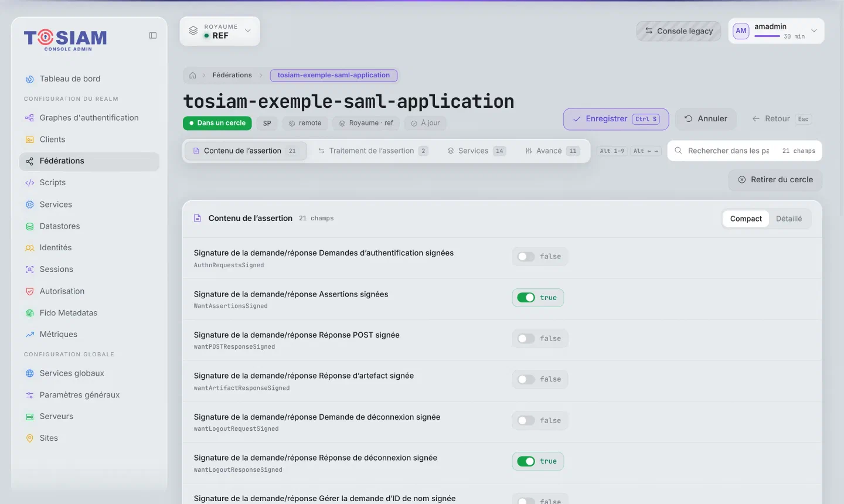Toggle the AuthnRequestsSigned switch
Viewport: 844px width, 504px height.
tap(526, 257)
